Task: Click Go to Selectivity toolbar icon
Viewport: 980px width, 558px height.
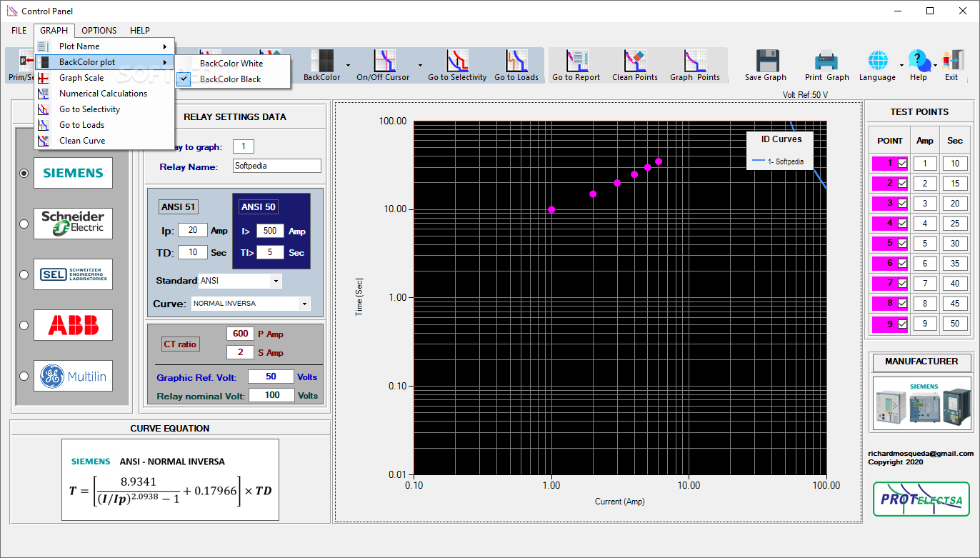Action: tap(456, 61)
